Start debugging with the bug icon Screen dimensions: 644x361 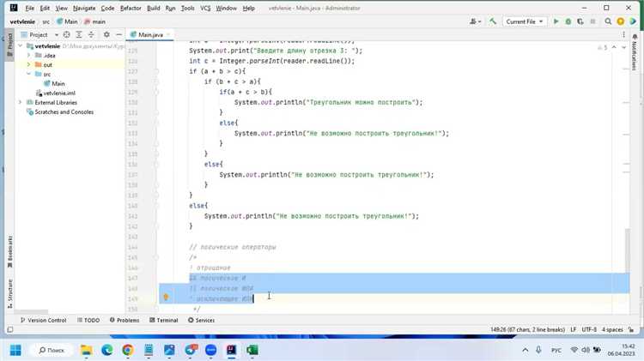568,21
